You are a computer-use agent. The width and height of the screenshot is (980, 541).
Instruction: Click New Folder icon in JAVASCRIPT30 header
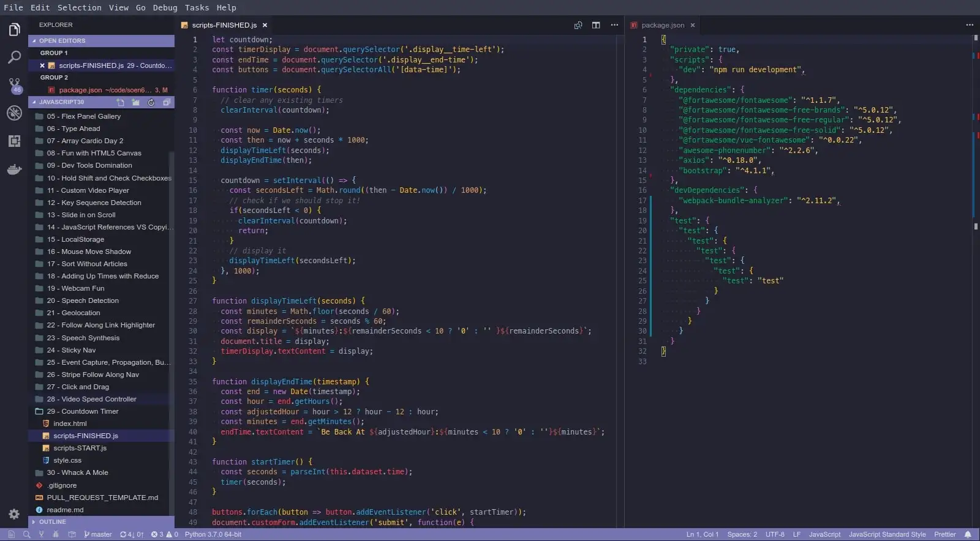(135, 102)
